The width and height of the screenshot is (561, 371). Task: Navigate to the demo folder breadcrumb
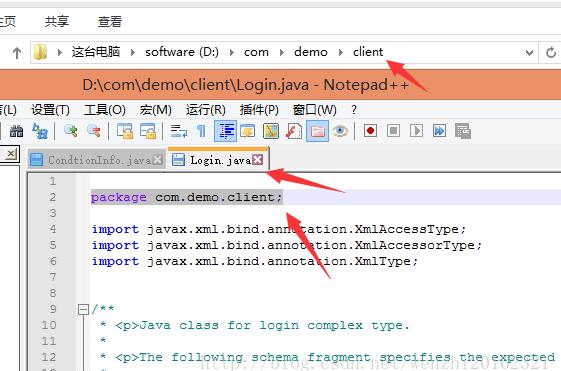point(311,52)
